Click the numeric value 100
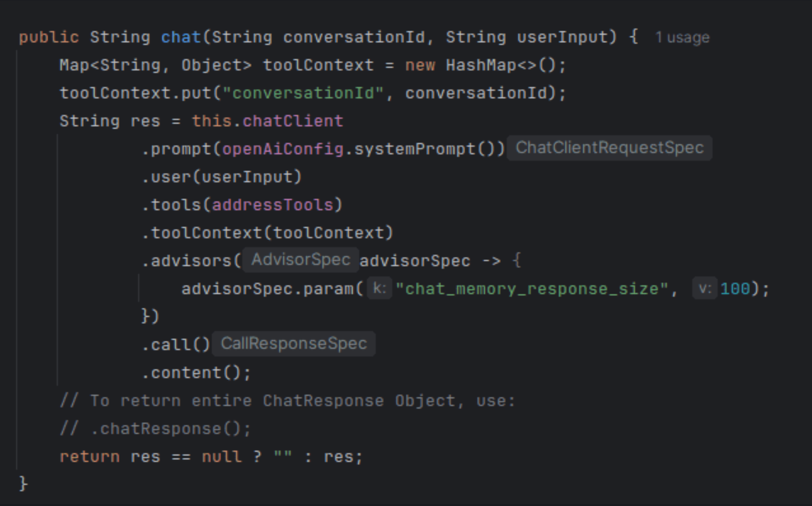 tap(735, 289)
